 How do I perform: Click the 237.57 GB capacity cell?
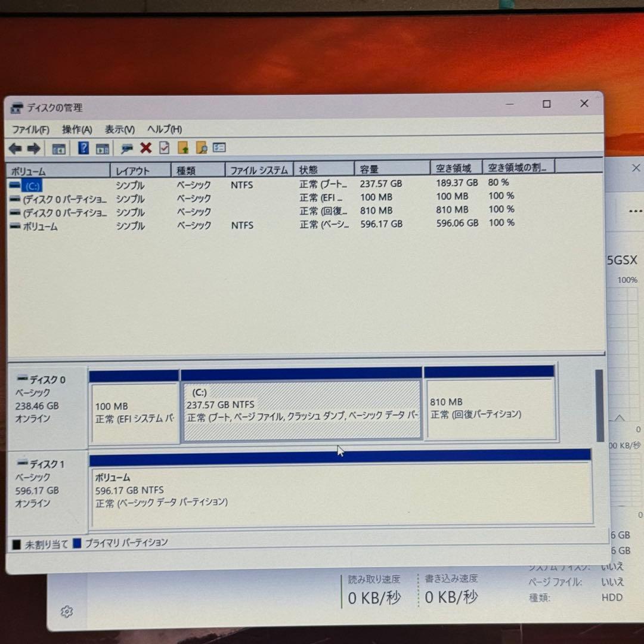pyautogui.click(x=380, y=184)
